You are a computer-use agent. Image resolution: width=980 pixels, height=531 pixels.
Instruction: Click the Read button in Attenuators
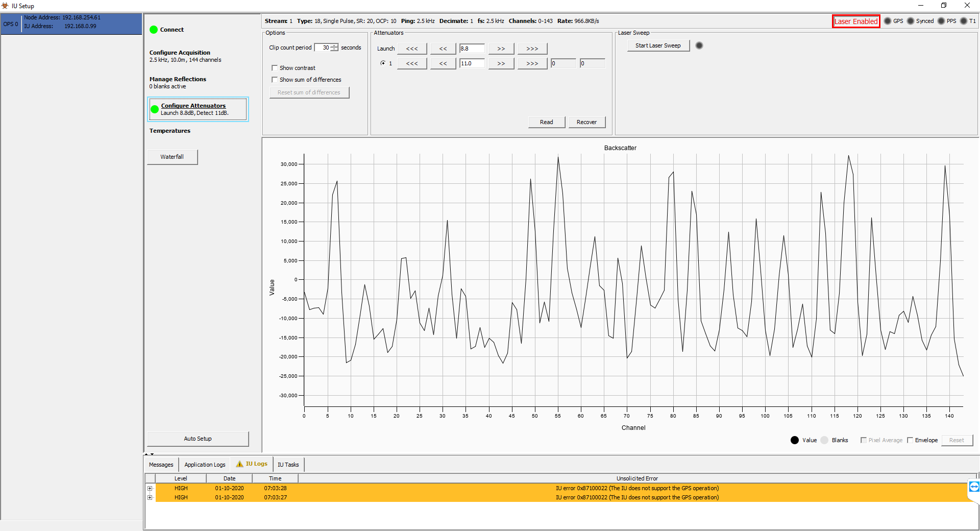(x=546, y=122)
